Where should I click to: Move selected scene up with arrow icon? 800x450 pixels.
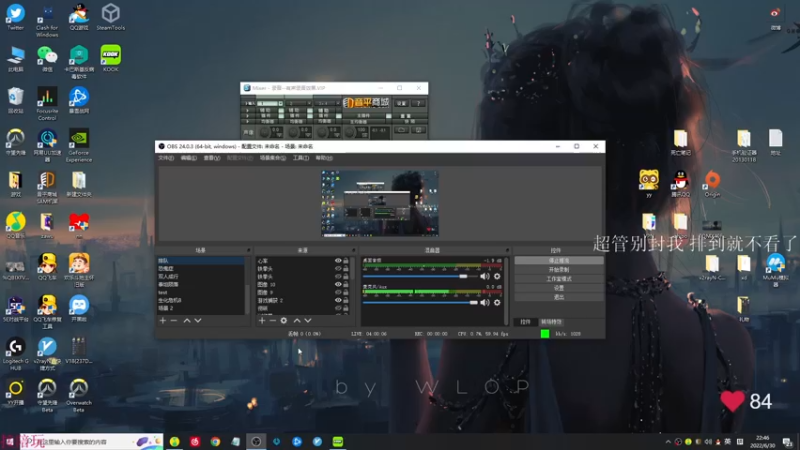click(187, 320)
